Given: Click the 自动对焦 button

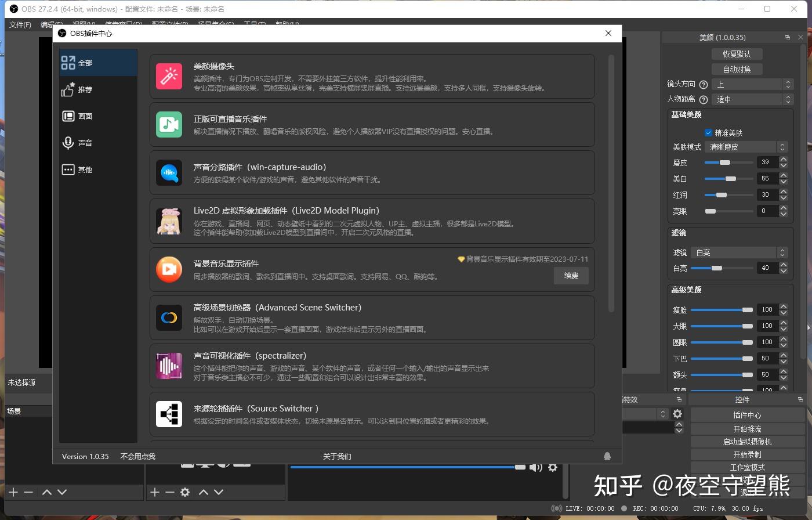Looking at the screenshot, I should 737,69.
